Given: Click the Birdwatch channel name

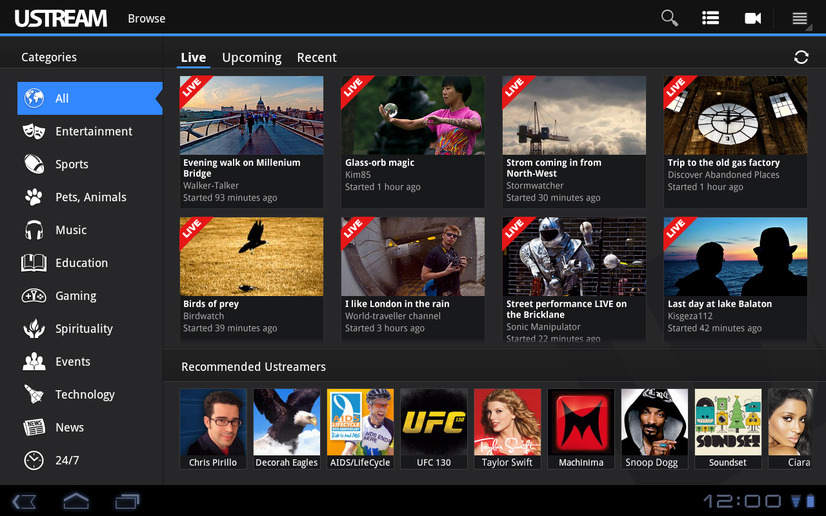Looking at the screenshot, I should tap(203, 316).
